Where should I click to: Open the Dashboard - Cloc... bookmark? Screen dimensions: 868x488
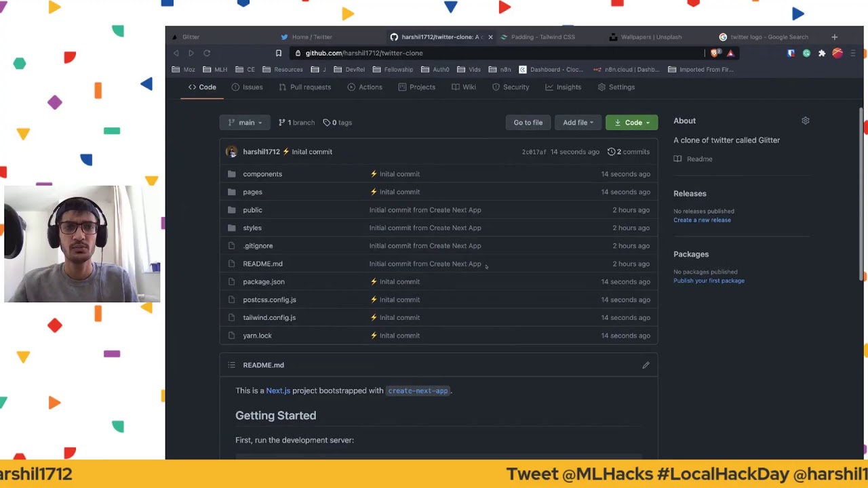[551, 69]
